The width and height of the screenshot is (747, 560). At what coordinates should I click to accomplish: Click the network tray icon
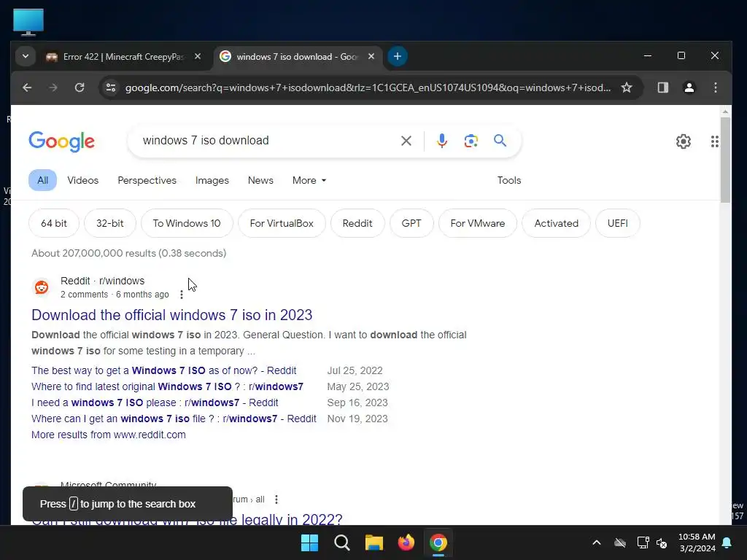(x=643, y=542)
